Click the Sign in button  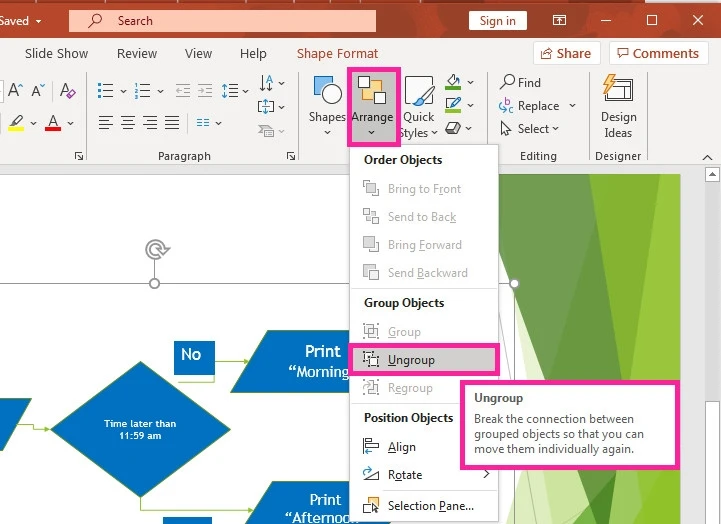(498, 21)
